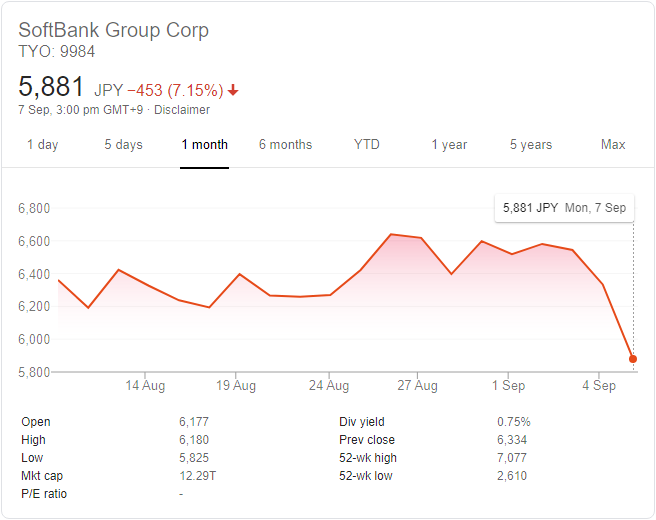Click the 52-wk high value
The width and height of the screenshot is (656, 520).
pos(512,458)
